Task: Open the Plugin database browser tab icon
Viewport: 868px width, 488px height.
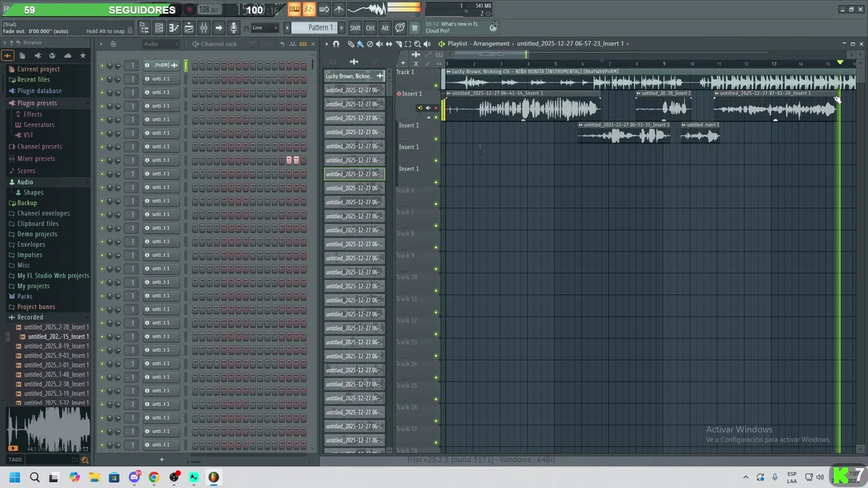Action: (37, 56)
